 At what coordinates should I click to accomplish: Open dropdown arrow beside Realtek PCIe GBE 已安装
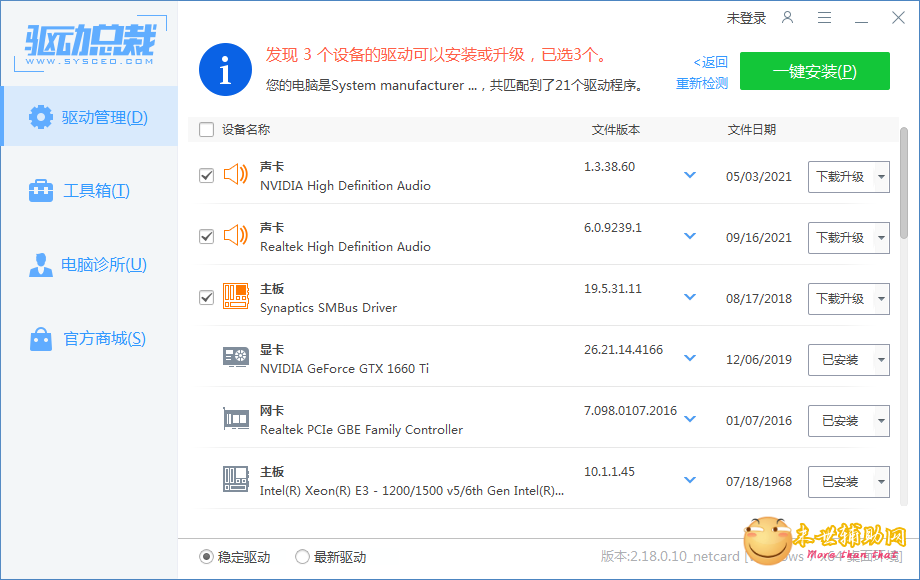(x=881, y=421)
